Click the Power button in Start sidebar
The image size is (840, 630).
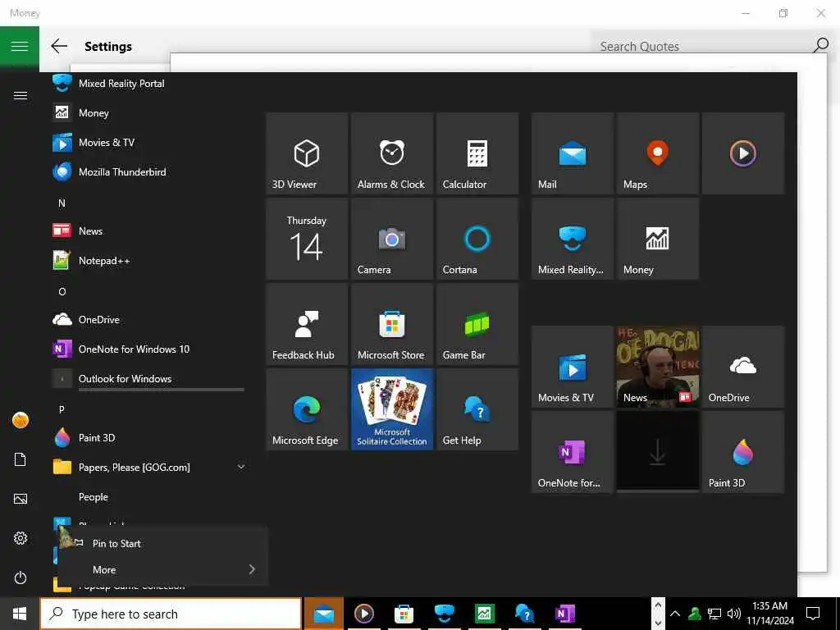[x=21, y=577]
